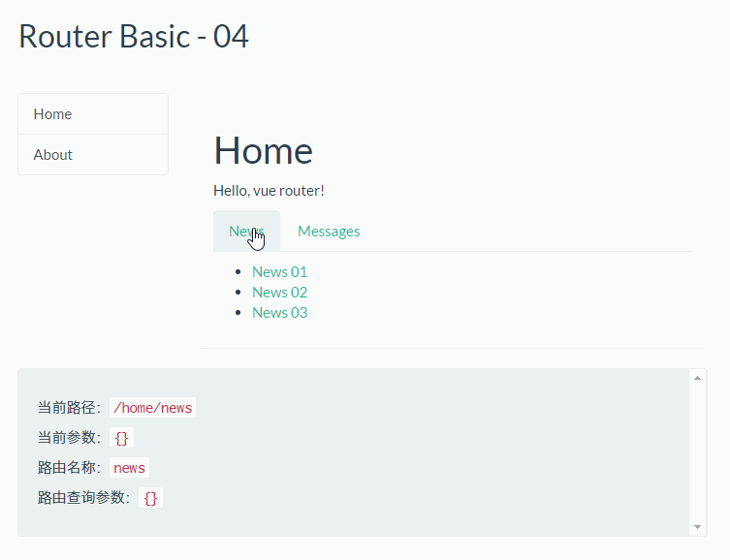This screenshot has height=560, width=730.
Task: Click the scrollbar down arrow
Action: tap(698, 527)
